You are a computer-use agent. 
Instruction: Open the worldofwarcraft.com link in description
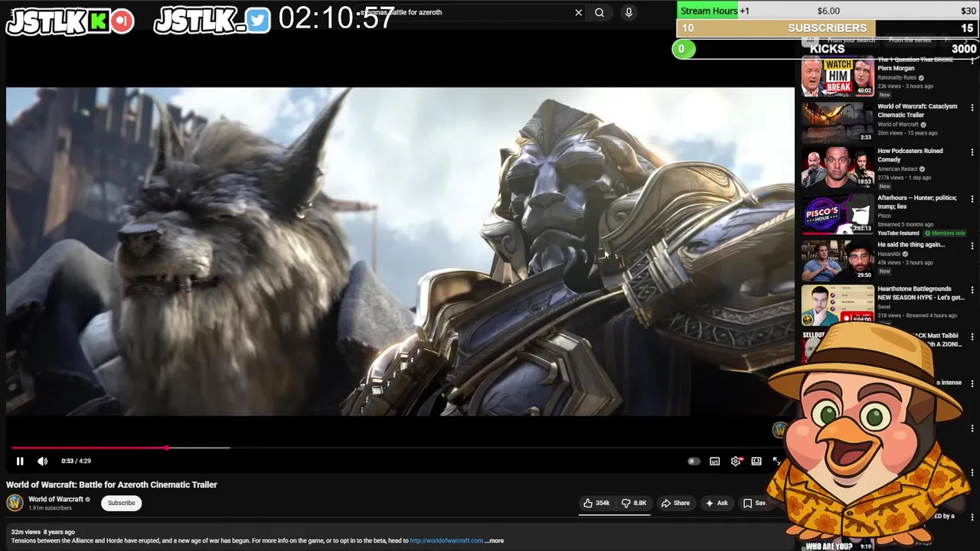(446, 540)
